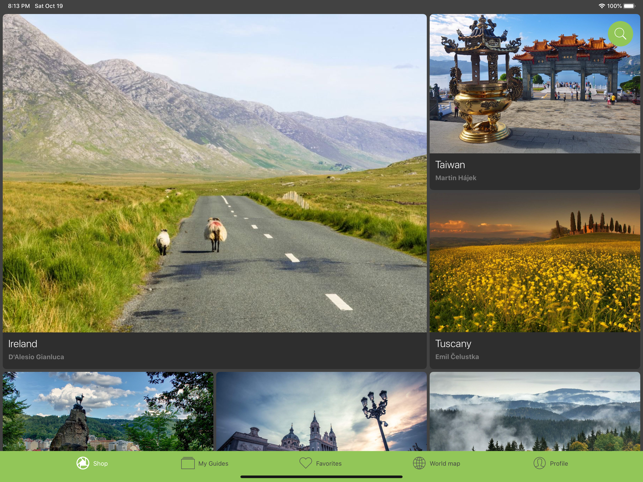Open the Tuscany yellow flower field photo
This screenshot has height=482, width=643.
coord(534,262)
